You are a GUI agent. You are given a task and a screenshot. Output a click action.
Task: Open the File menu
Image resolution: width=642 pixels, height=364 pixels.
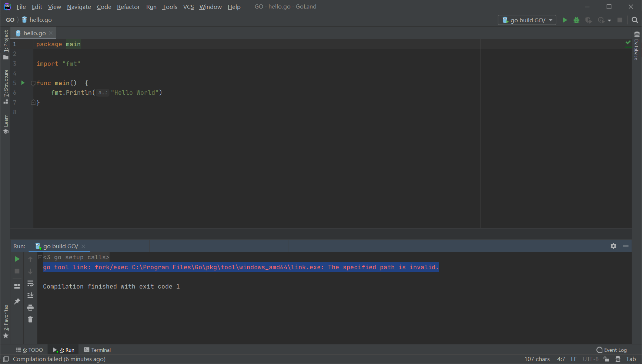click(21, 7)
